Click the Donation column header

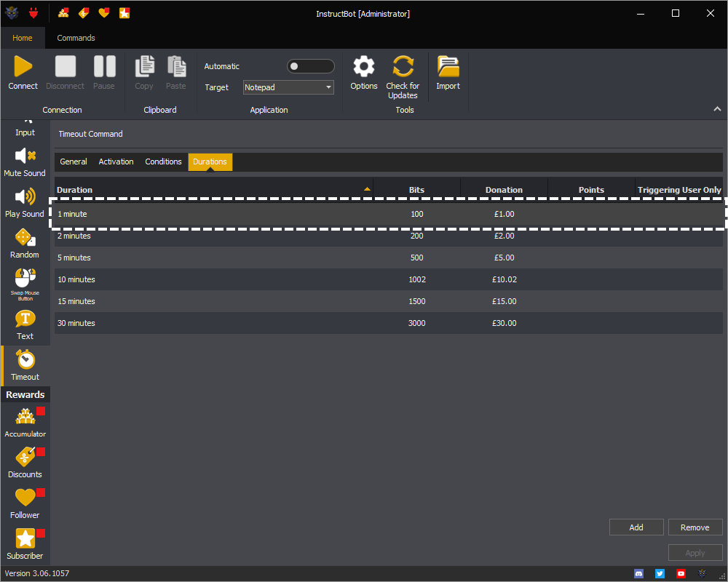504,190
